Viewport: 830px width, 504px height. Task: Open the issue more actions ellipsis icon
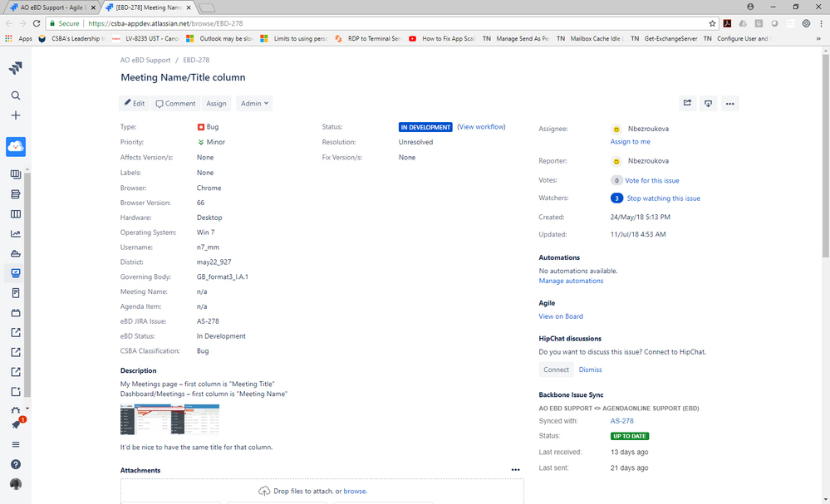[x=730, y=103]
